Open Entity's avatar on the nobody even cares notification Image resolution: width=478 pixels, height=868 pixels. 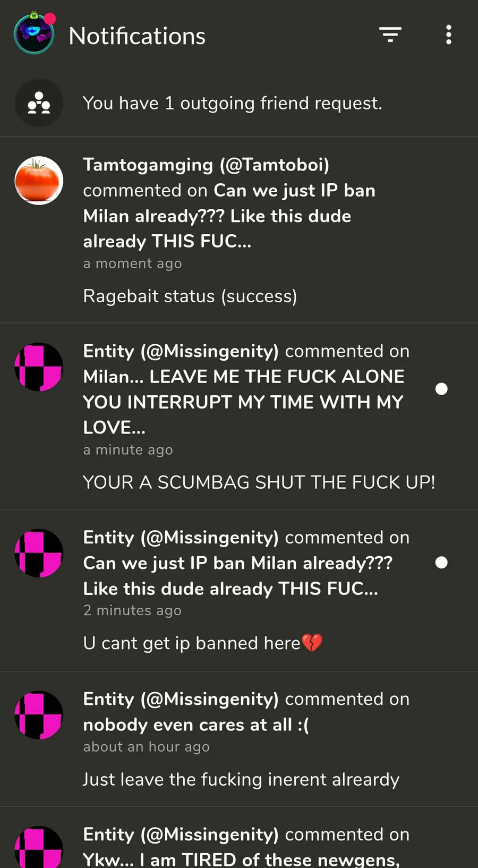pos(39,715)
